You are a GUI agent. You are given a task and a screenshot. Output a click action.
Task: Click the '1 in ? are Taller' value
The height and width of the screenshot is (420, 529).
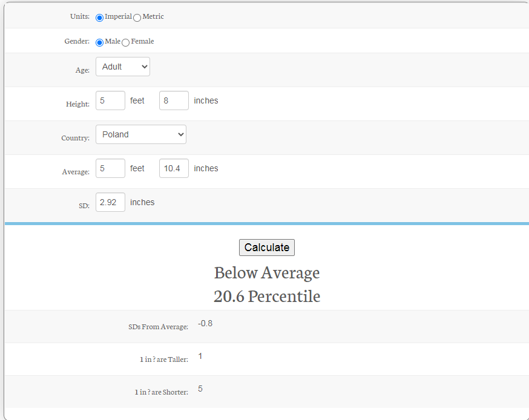tap(200, 356)
